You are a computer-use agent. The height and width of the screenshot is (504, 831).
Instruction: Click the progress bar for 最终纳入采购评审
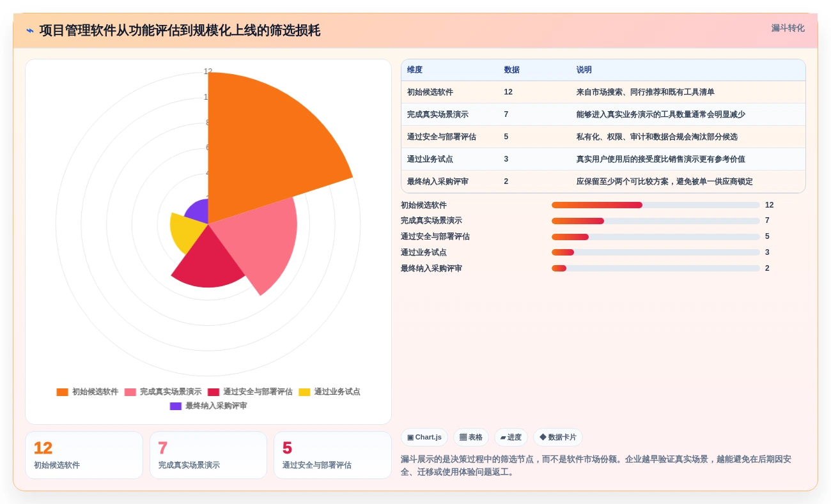656,268
